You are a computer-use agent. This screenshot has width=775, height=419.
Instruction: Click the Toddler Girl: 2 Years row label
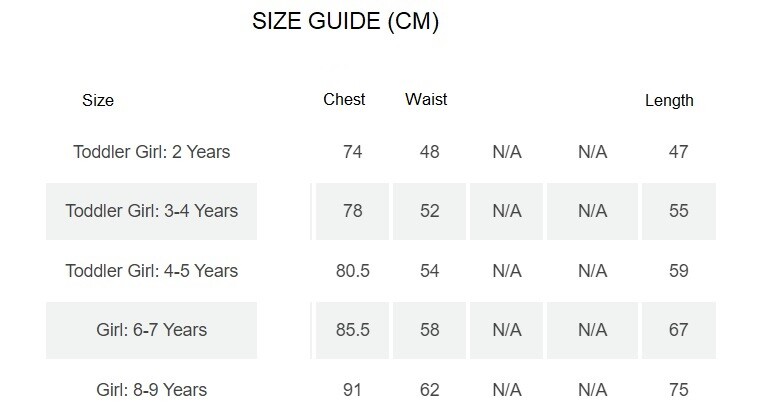(x=152, y=152)
